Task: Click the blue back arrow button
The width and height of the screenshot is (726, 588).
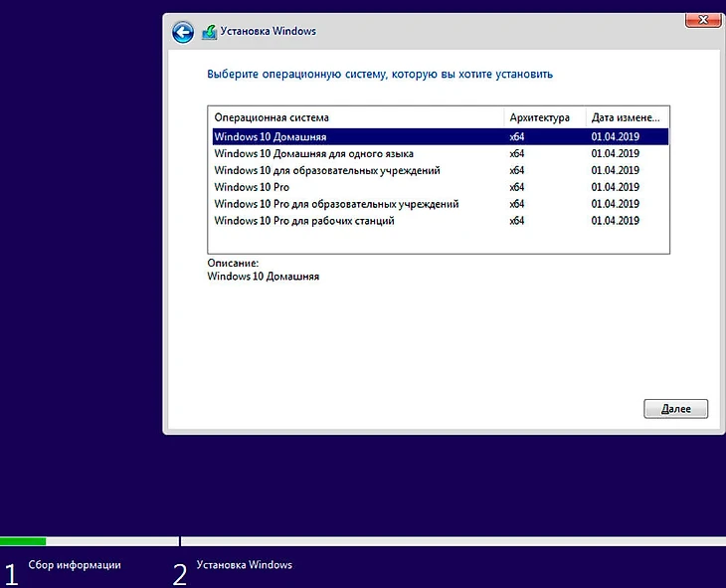Action: (182, 33)
